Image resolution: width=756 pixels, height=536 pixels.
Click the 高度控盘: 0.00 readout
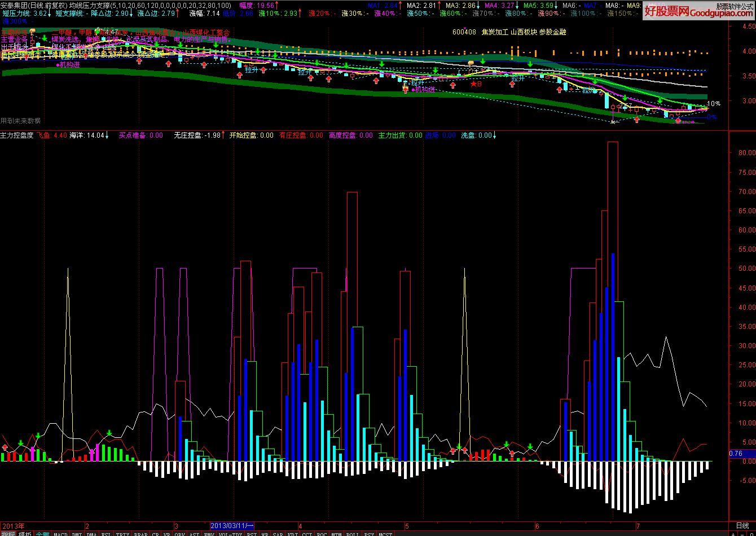click(351, 135)
